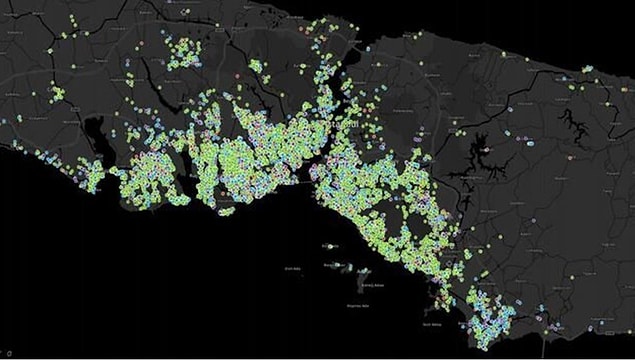Select the pink marker east of the large reservoir

(570, 157)
